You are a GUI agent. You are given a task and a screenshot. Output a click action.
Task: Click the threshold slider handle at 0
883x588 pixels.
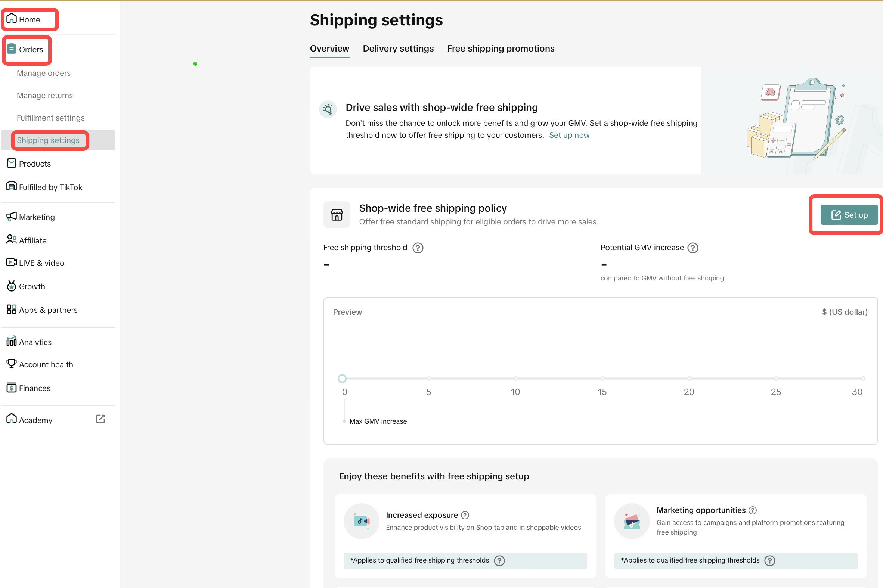coord(342,379)
